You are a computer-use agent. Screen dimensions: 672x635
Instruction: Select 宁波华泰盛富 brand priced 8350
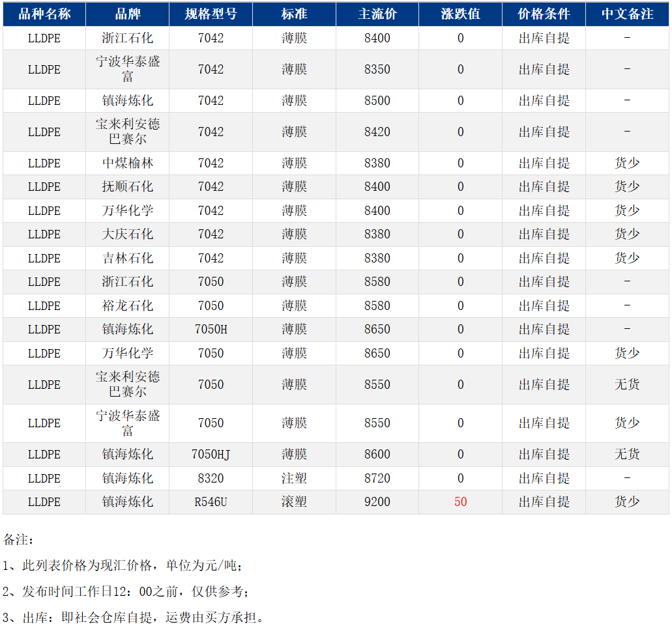128,70
